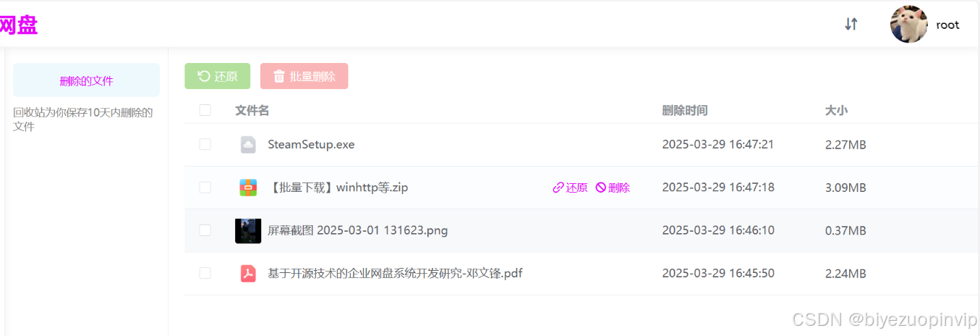Click the 删除时间 column header
The image size is (980, 336).
click(x=684, y=110)
